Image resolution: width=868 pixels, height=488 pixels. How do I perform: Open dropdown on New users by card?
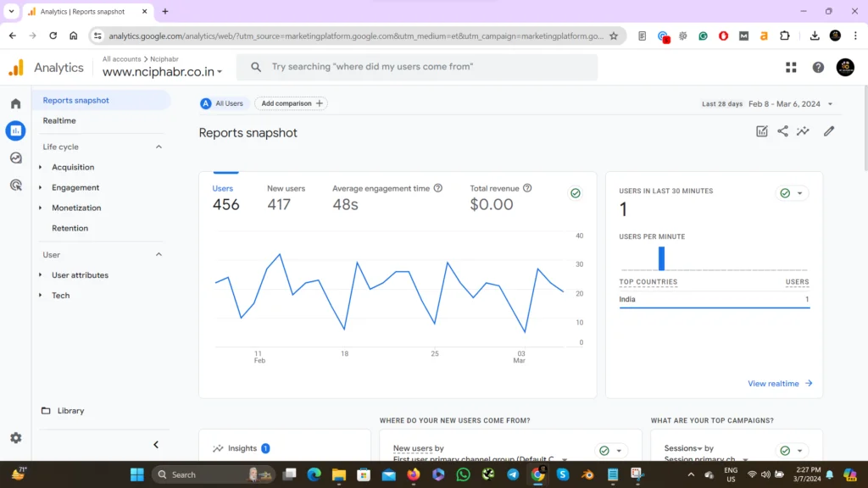[619, 451]
